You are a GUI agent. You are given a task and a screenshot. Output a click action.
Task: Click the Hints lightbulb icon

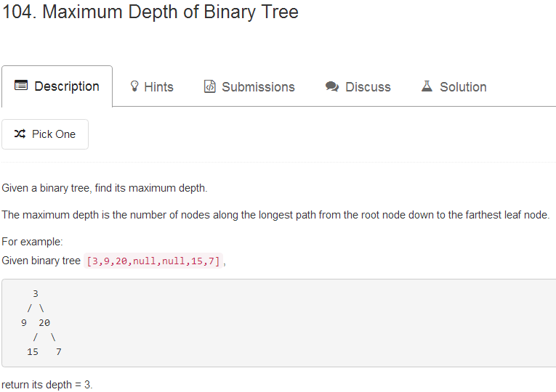pyautogui.click(x=134, y=87)
